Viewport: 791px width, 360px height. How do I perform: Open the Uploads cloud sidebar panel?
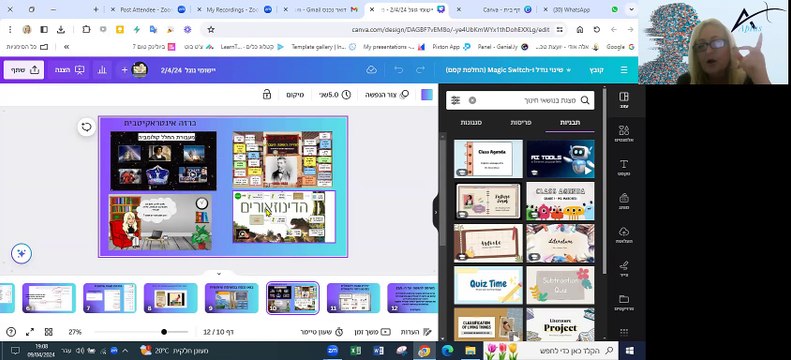click(x=624, y=234)
